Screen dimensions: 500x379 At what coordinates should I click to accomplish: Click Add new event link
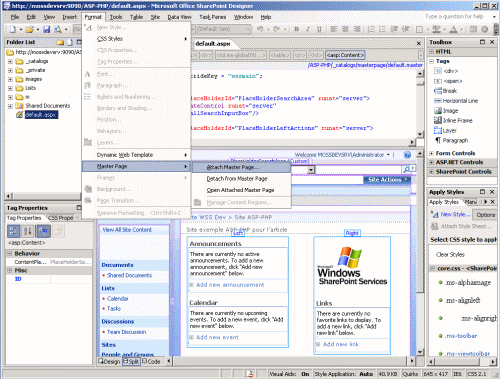pos(217,337)
